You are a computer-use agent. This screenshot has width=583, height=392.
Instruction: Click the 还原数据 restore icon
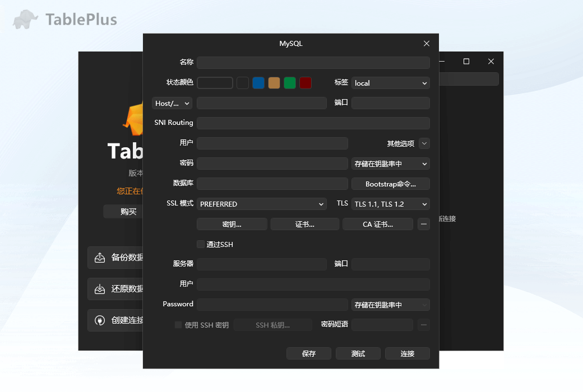[x=101, y=289]
